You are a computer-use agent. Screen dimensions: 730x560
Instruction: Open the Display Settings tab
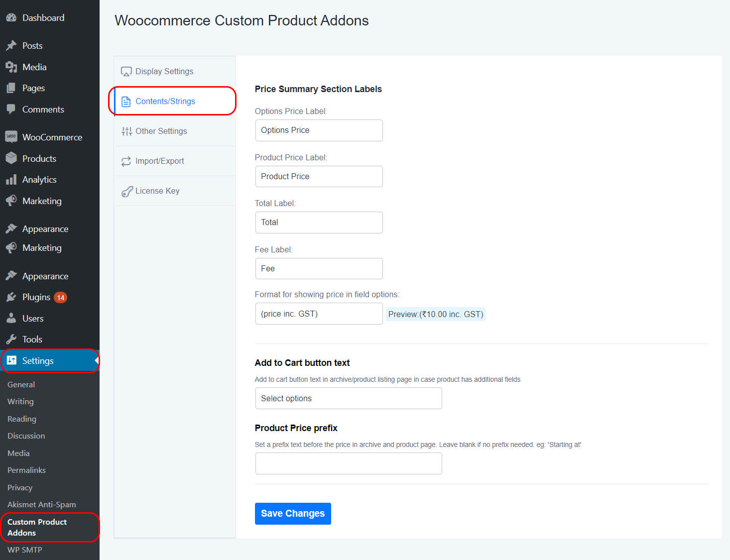[175, 71]
